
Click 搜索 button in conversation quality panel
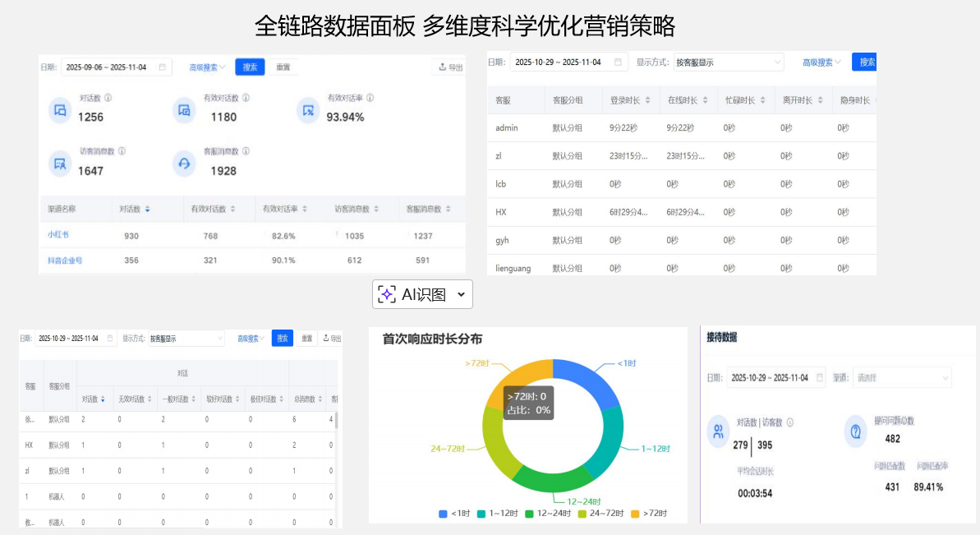[x=283, y=338]
